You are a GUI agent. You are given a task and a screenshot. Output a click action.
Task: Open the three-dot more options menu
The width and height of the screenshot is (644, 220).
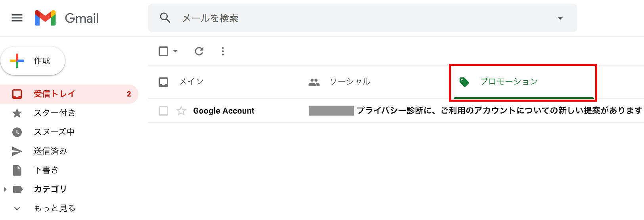(x=223, y=51)
